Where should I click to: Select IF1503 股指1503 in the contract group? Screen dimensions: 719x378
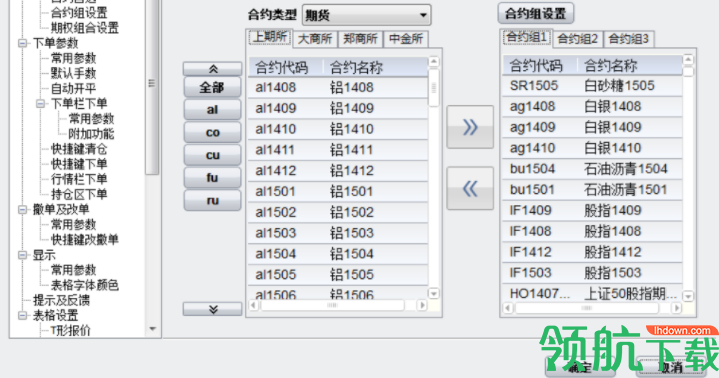click(592, 273)
